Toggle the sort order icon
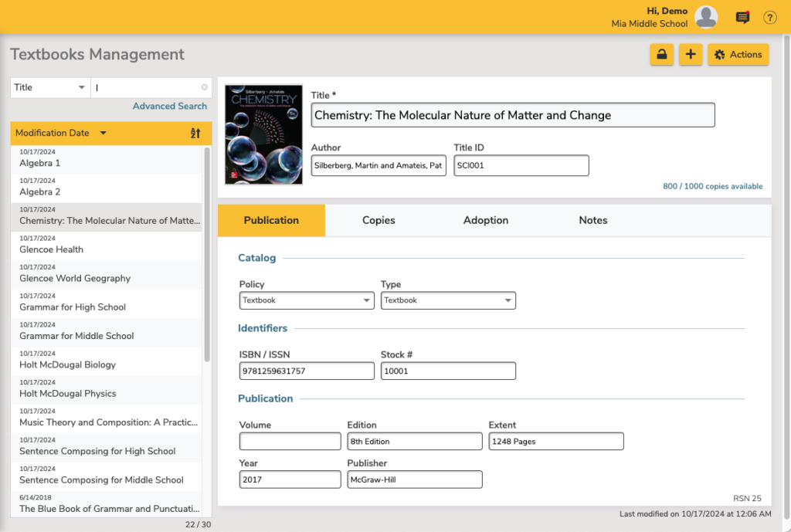 (x=195, y=133)
